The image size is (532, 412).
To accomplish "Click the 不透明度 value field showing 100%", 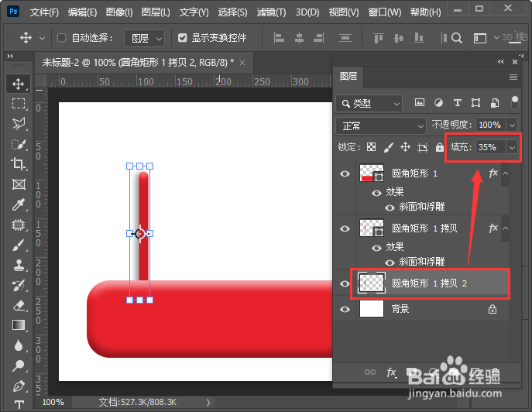I will click(x=491, y=125).
